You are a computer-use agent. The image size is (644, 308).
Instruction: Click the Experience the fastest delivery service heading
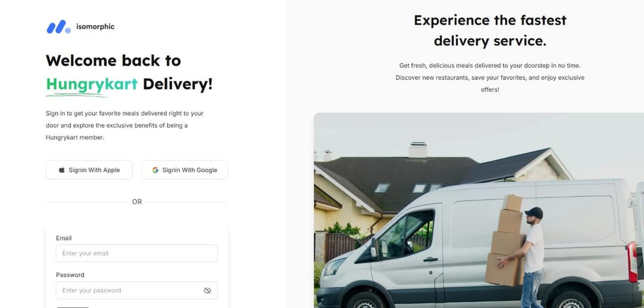tap(490, 30)
